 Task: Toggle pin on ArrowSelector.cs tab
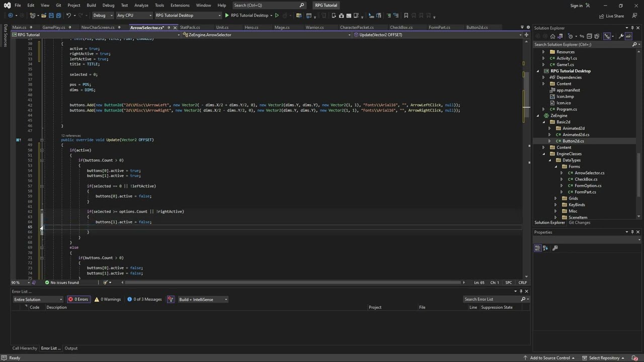[x=169, y=28]
